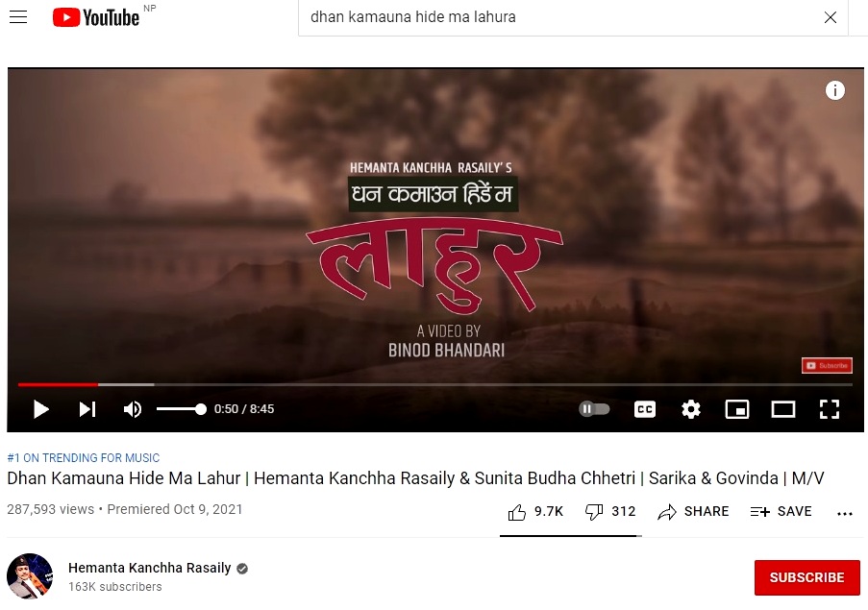Switch to theater mode
This screenshot has height=610, width=868.
pyautogui.click(x=783, y=409)
